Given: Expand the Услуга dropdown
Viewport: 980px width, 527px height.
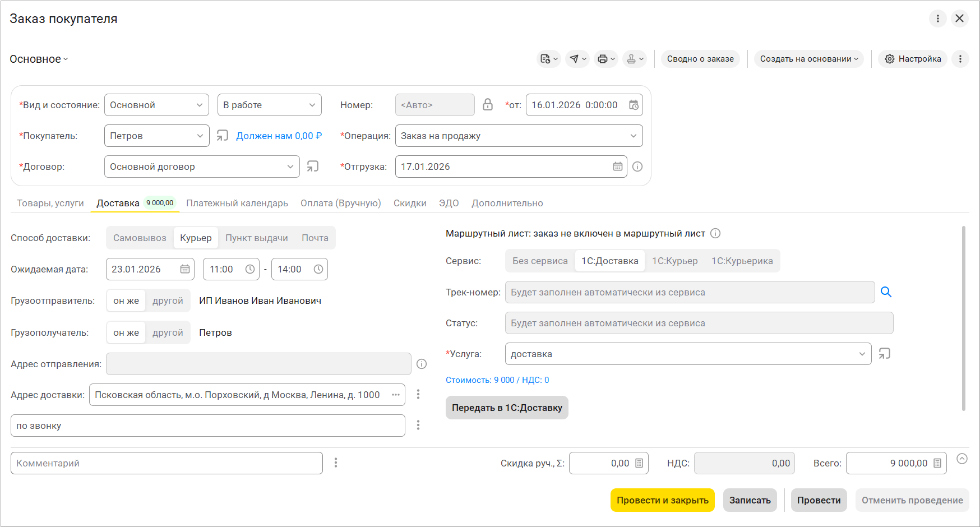Looking at the screenshot, I should [x=862, y=354].
